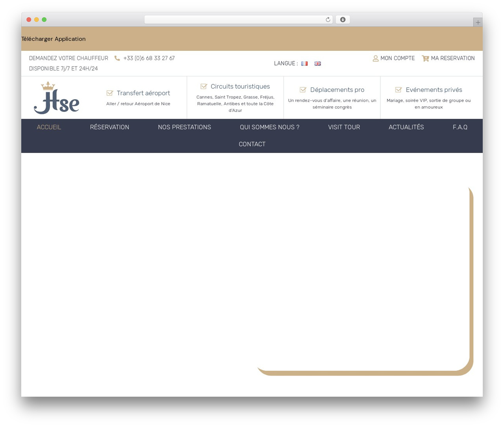Open the Accueil menu item
504x427 pixels.
tap(49, 127)
